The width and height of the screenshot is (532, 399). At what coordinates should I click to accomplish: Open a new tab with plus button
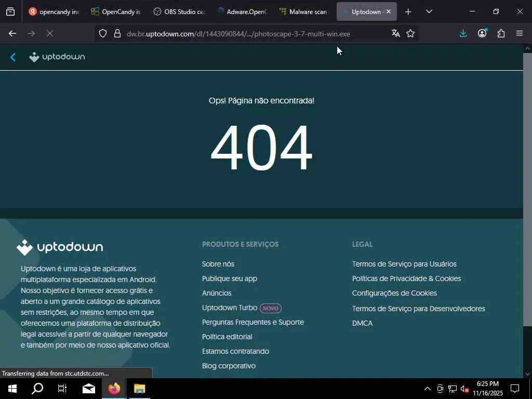coord(408,12)
